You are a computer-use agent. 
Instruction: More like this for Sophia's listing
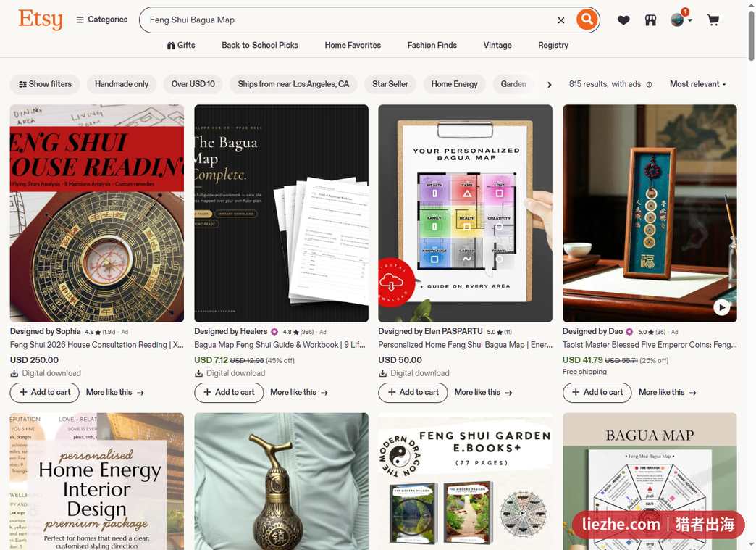pos(114,392)
